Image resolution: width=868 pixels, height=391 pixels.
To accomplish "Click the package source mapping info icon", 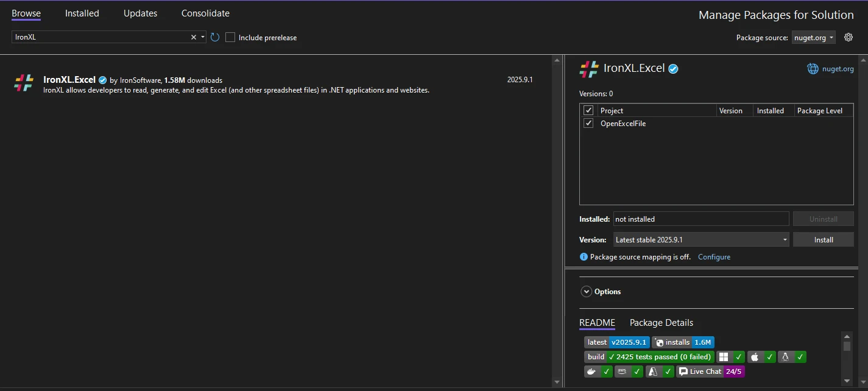I will click(584, 257).
